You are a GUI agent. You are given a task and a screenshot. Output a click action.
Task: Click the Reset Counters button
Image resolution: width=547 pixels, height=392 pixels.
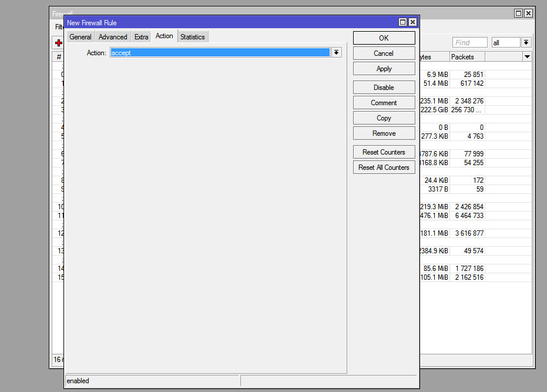coord(384,152)
